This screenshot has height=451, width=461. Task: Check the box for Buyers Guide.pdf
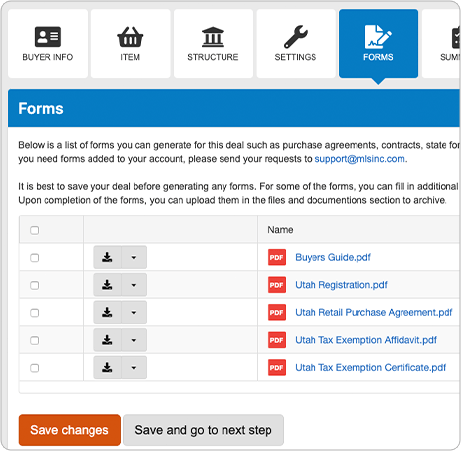tap(35, 258)
